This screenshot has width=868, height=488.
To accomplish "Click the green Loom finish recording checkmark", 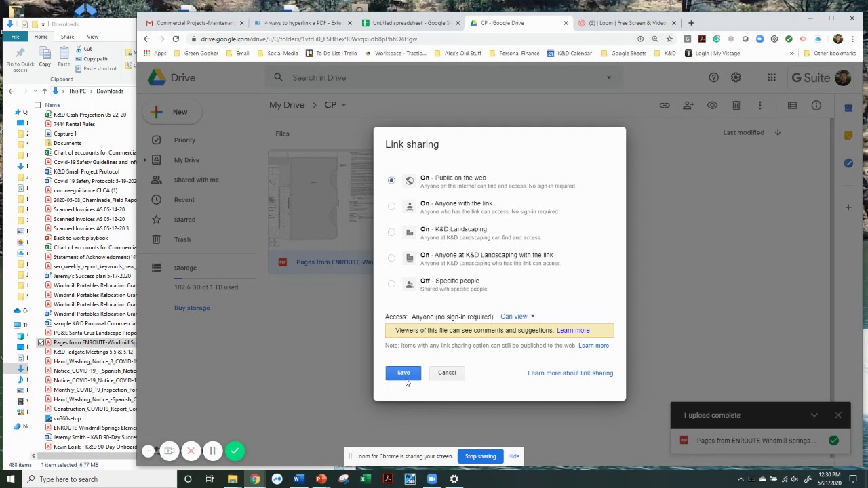I will point(235,451).
